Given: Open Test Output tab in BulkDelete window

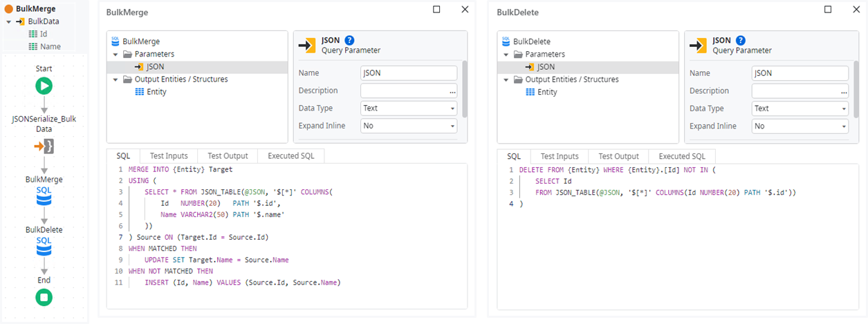Looking at the screenshot, I should pos(618,156).
